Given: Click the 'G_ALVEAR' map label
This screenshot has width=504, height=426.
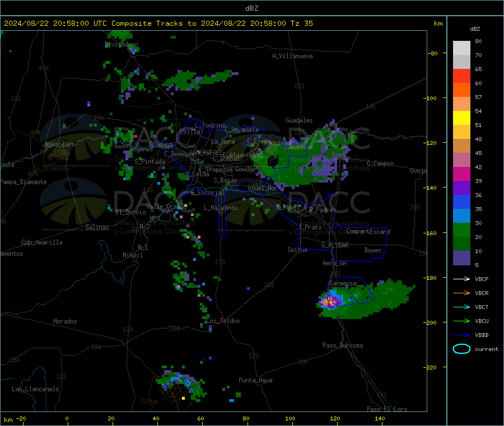Looking at the screenshot, I should [335, 245].
